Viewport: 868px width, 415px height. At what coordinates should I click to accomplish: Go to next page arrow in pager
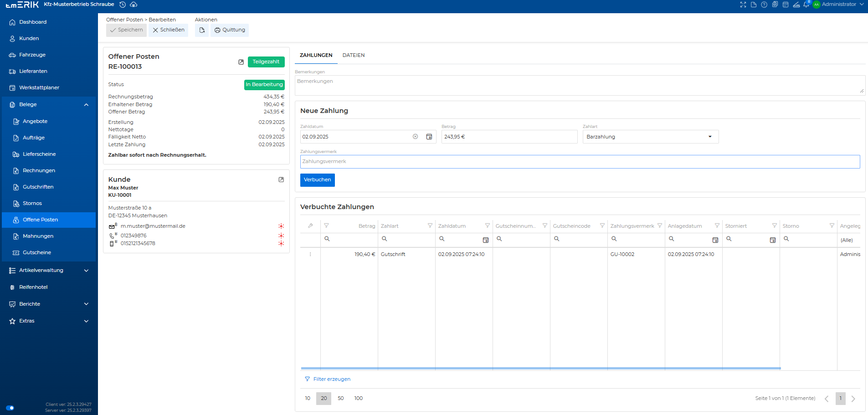[853, 399]
